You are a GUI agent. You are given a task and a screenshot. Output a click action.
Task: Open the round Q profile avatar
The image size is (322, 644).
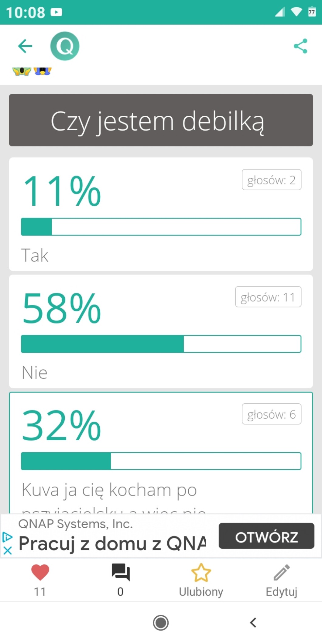[65, 46]
